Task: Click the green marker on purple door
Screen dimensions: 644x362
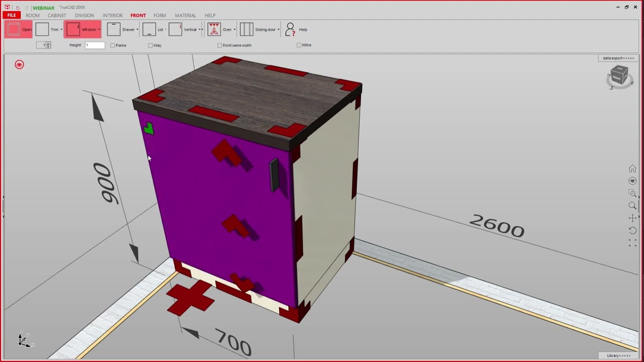Action: tap(148, 129)
